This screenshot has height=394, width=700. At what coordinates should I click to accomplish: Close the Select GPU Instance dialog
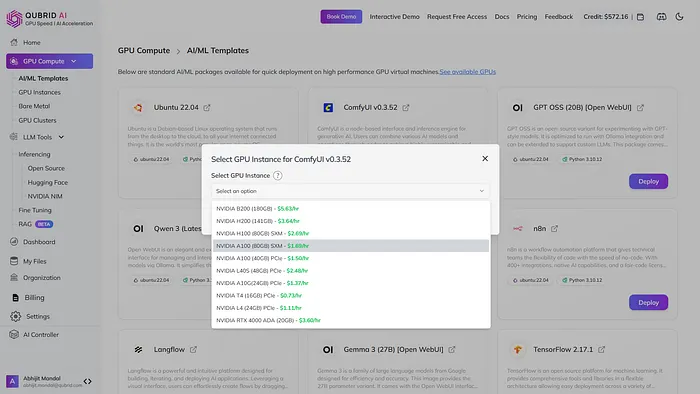click(x=485, y=158)
